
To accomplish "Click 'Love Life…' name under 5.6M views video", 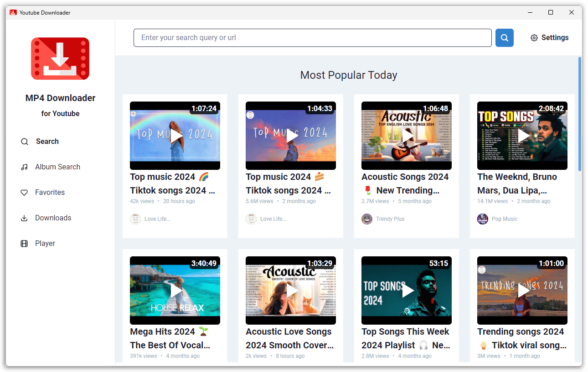I will click(x=273, y=219).
